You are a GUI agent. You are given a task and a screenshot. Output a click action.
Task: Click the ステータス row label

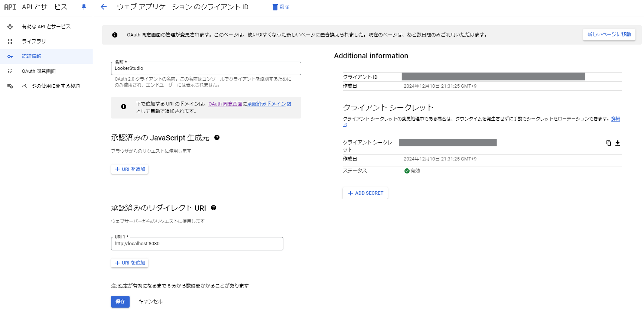(355, 171)
